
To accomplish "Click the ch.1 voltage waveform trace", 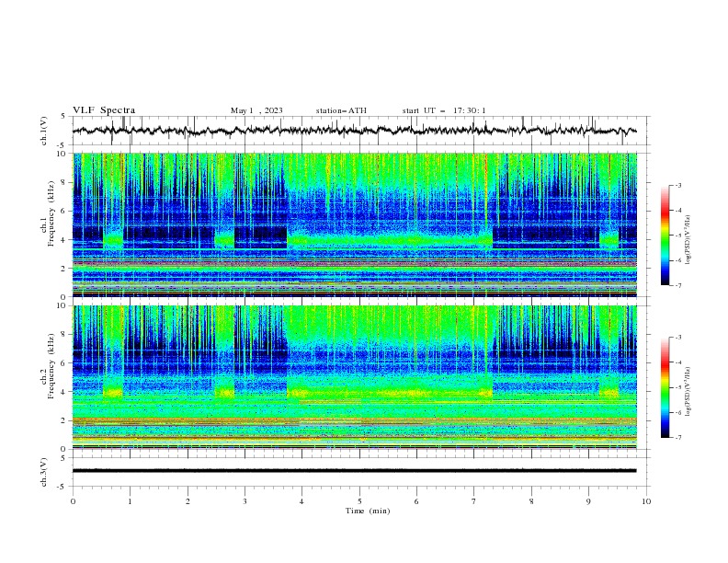I will point(354,131).
